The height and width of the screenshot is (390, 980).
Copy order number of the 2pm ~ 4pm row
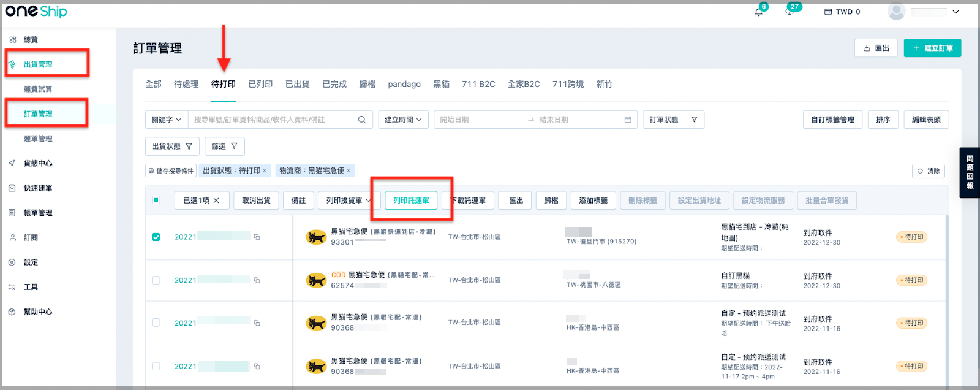coord(257,366)
